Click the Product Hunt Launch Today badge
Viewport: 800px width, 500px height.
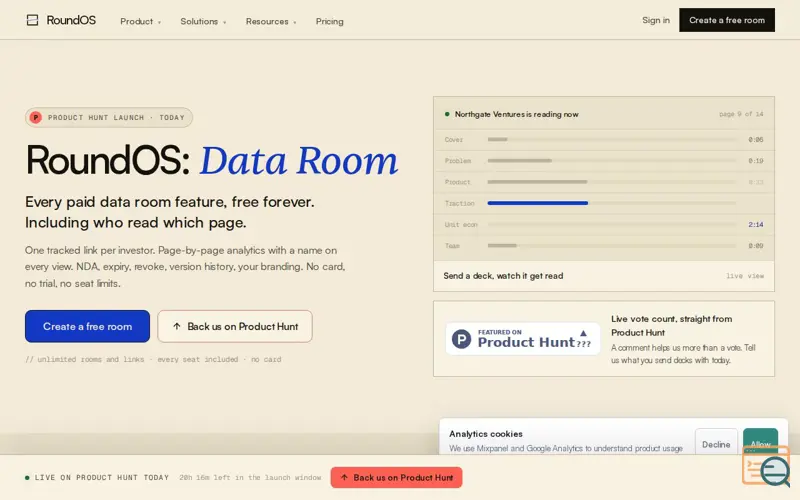(109, 117)
